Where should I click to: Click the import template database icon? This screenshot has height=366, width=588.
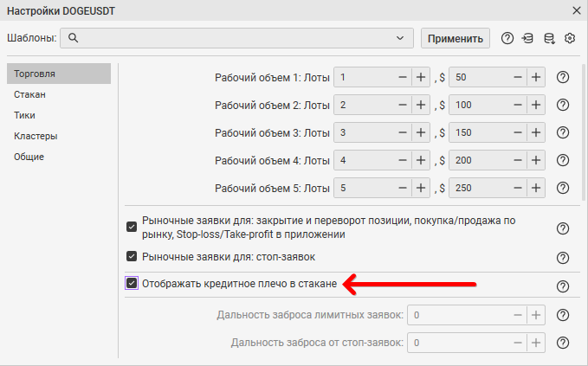tap(527, 38)
